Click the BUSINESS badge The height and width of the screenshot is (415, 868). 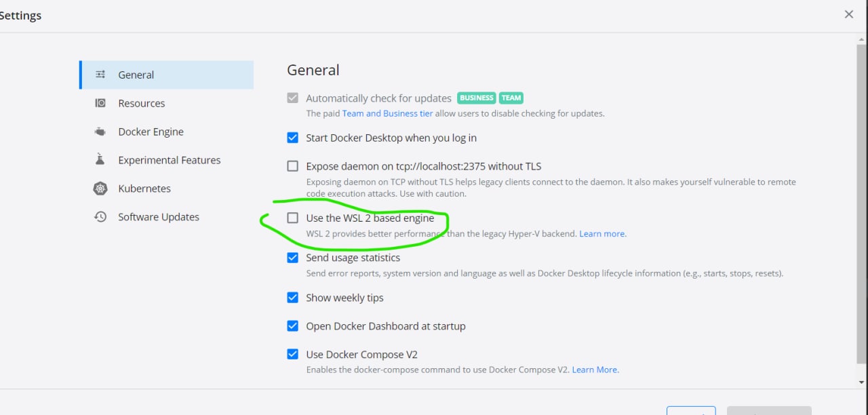coord(477,98)
